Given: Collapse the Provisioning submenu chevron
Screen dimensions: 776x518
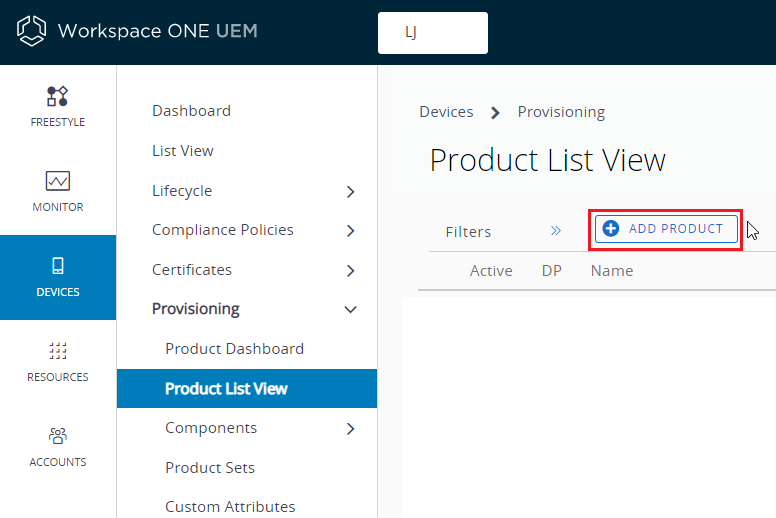Looking at the screenshot, I should pyautogui.click(x=350, y=310).
